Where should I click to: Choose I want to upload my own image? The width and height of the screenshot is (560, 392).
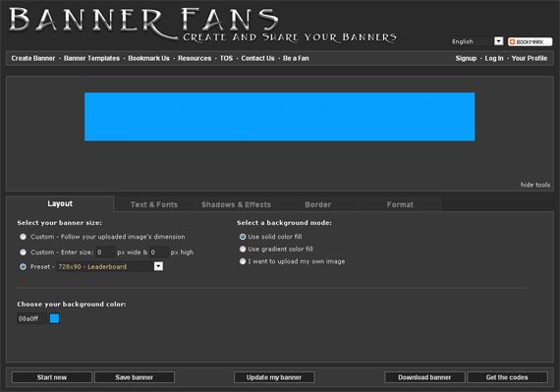click(243, 261)
